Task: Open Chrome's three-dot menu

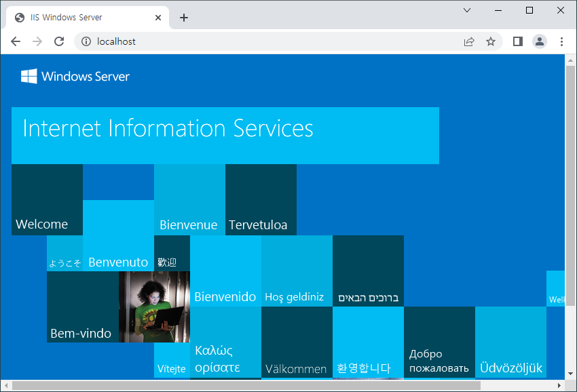Action: coord(561,41)
